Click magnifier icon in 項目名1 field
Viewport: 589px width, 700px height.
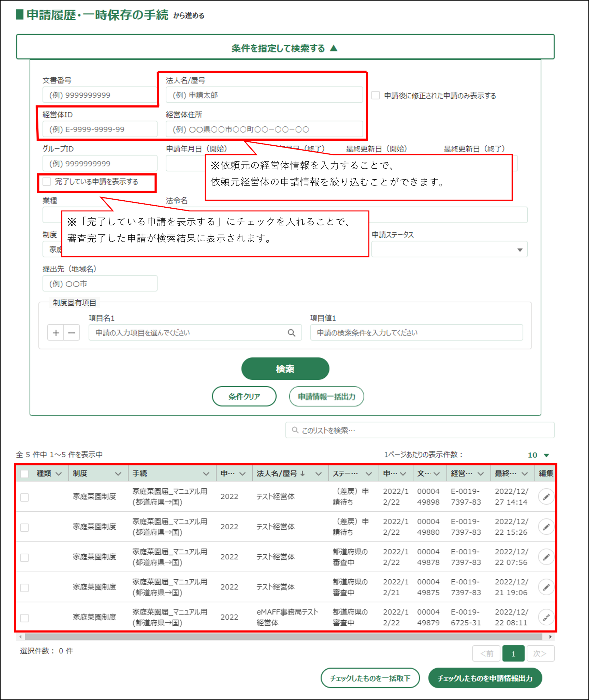tap(291, 333)
